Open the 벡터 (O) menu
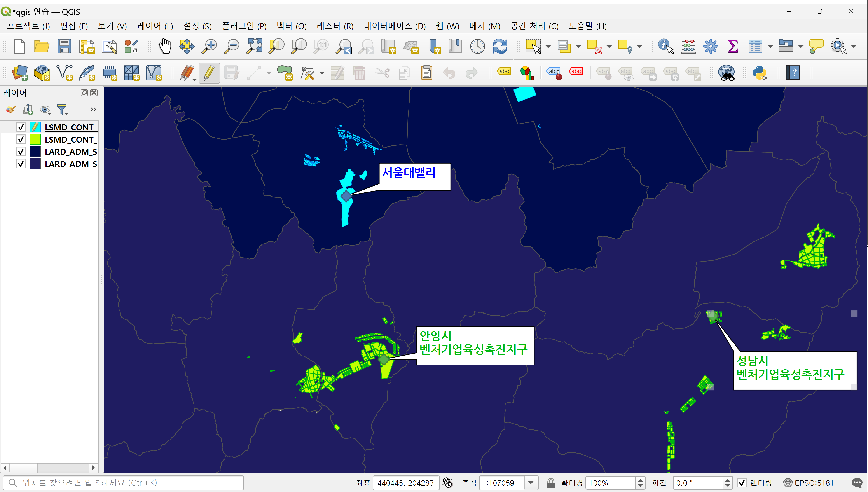The height and width of the screenshot is (492, 868). (291, 26)
